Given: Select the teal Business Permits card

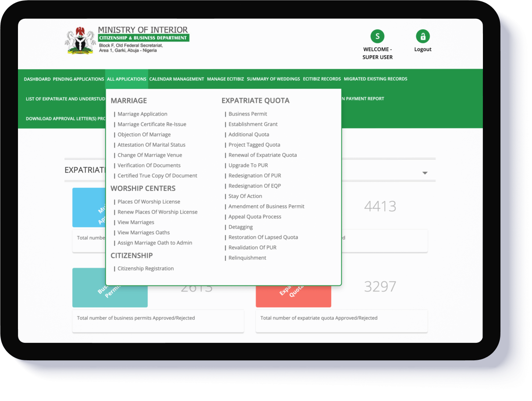Looking at the screenshot, I should (x=110, y=288).
